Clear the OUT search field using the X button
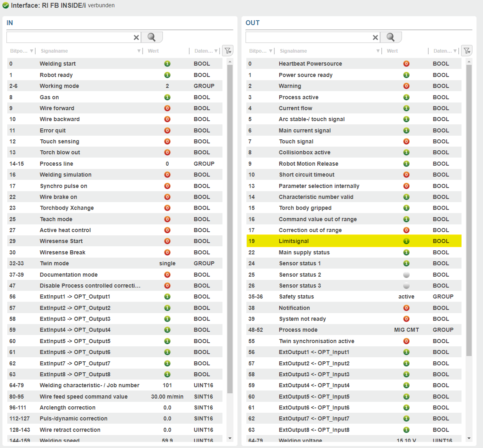Image resolution: width=483 pixels, height=448 pixels. [375, 37]
